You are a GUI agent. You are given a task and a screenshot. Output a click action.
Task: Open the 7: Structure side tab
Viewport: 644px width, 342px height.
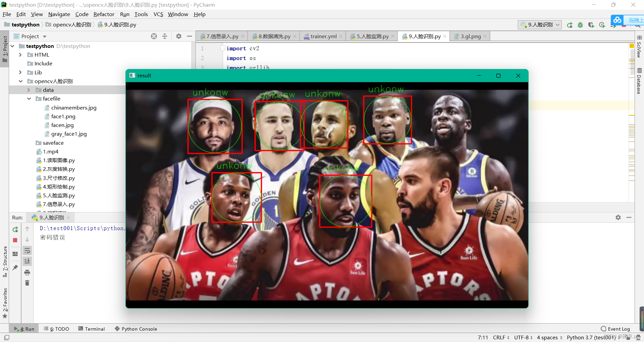coord(5,262)
